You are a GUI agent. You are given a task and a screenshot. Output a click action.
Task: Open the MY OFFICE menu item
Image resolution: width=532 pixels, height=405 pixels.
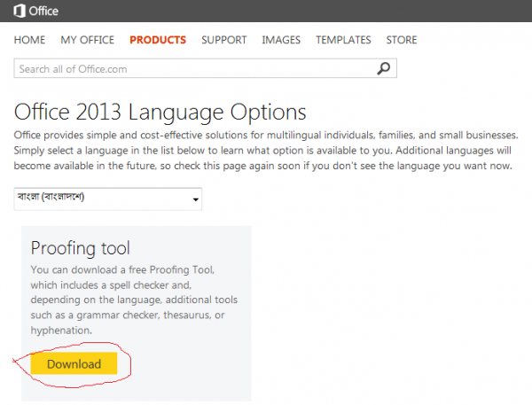87,40
